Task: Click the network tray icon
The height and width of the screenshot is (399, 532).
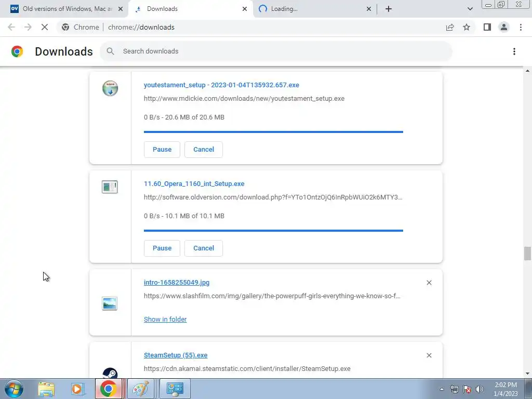Action: (x=454, y=389)
